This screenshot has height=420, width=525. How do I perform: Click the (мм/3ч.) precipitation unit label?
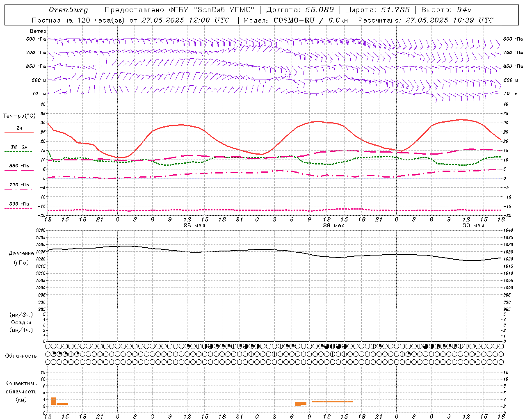(21, 315)
